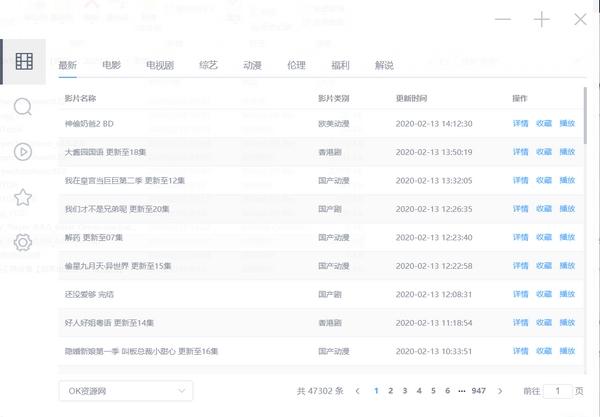Click 播放 for 还没爱够 完结
This screenshot has height=417, width=600.
point(567,294)
